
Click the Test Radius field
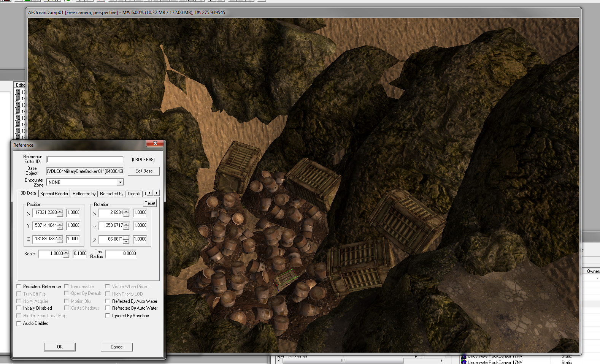click(x=121, y=254)
